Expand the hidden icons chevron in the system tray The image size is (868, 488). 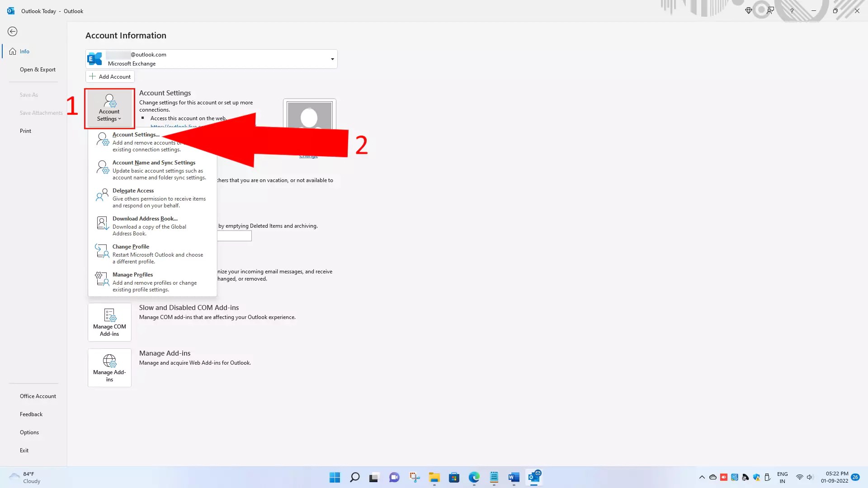pyautogui.click(x=702, y=477)
